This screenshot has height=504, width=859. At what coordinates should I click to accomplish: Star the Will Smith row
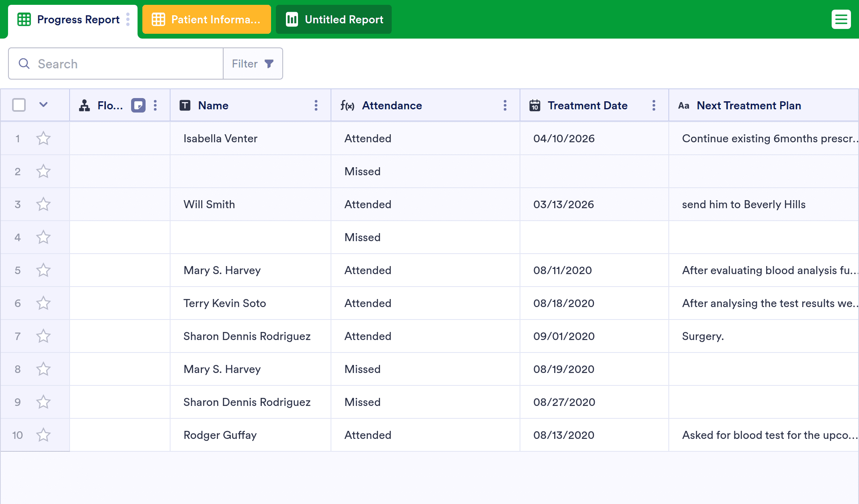43,205
